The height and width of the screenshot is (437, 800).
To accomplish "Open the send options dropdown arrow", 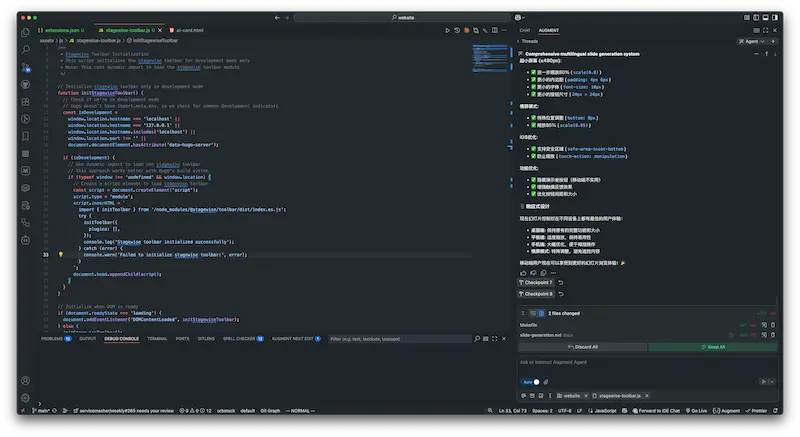I will tap(772, 381).
